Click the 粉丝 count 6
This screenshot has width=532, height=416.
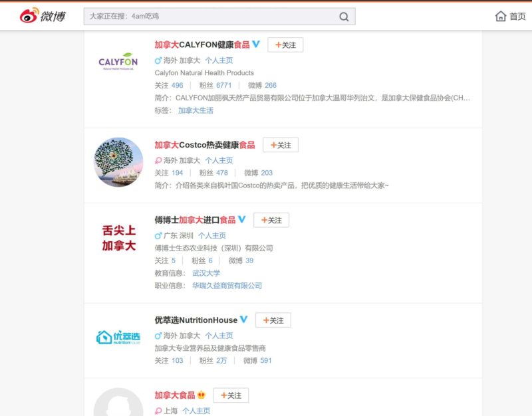(x=210, y=260)
